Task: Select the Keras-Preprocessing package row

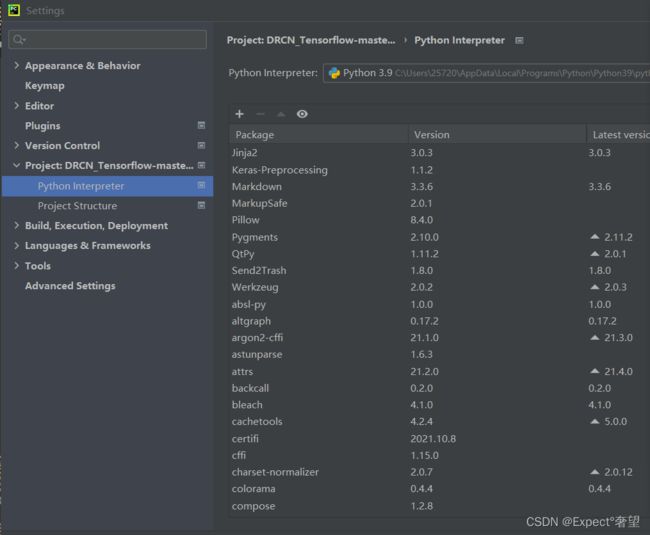Action: pyautogui.click(x=439, y=170)
